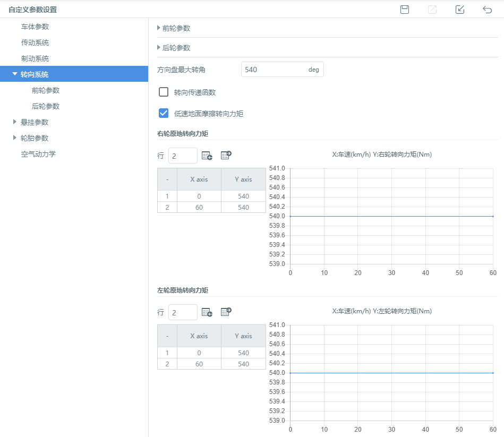Click the 行 count field for right wheel table
This screenshot has height=437, width=504.
click(x=183, y=156)
